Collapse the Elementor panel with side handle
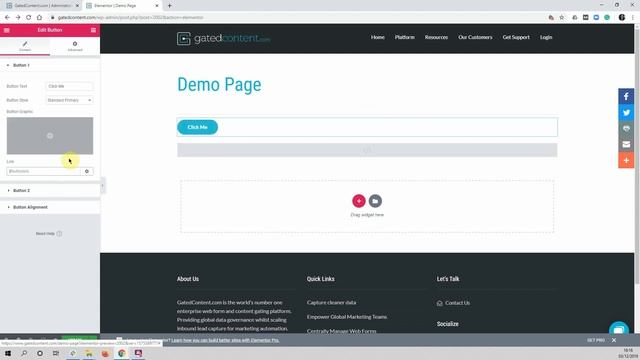 tap(102, 186)
